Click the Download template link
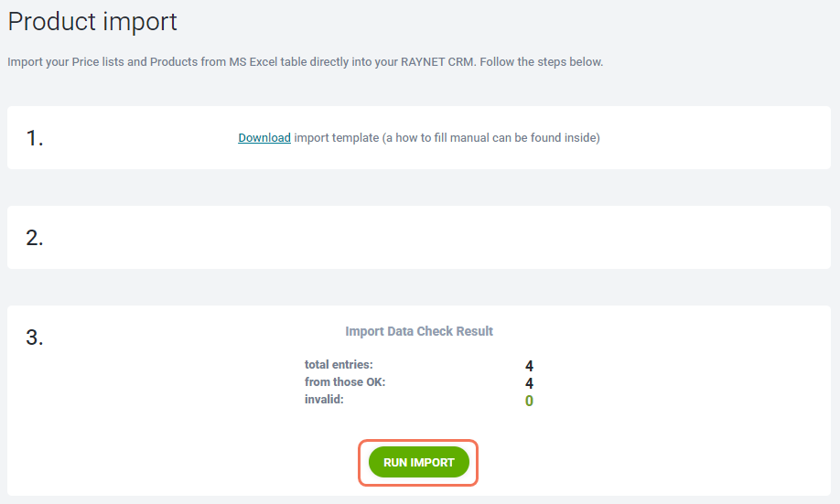The width and height of the screenshot is (840, 504). coord(264,138)
